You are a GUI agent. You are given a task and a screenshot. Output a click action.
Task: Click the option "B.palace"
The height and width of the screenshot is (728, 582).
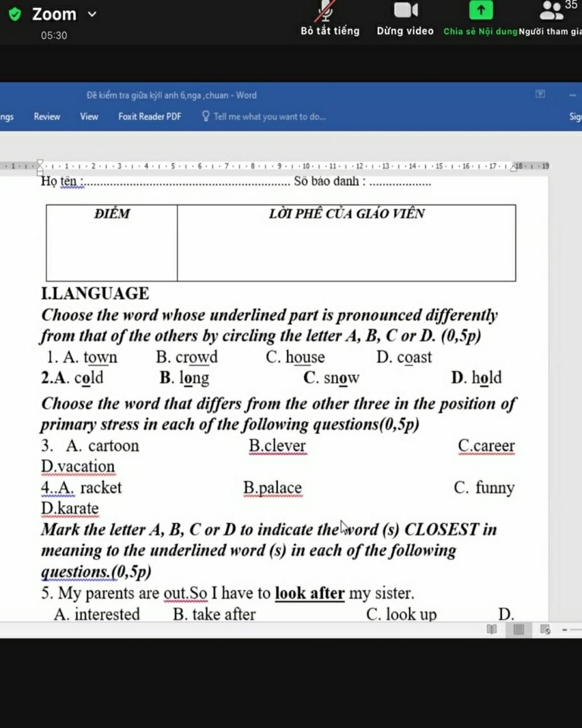pyautogui.click(x=273, y=488)
